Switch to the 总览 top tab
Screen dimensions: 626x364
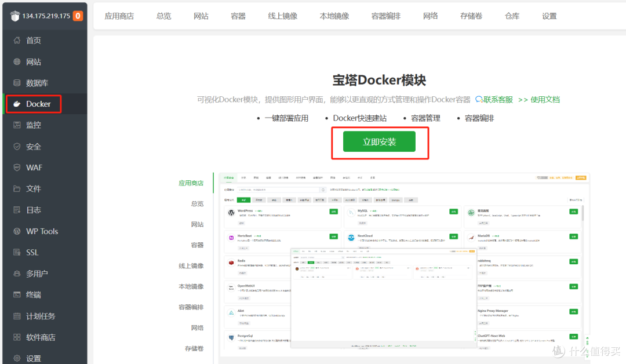point(163,16)
